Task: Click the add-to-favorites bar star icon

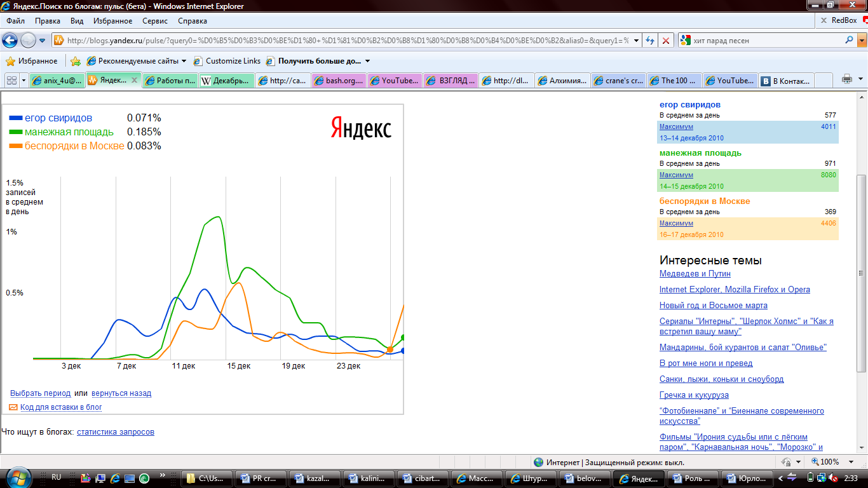Action: click(76, 61)
